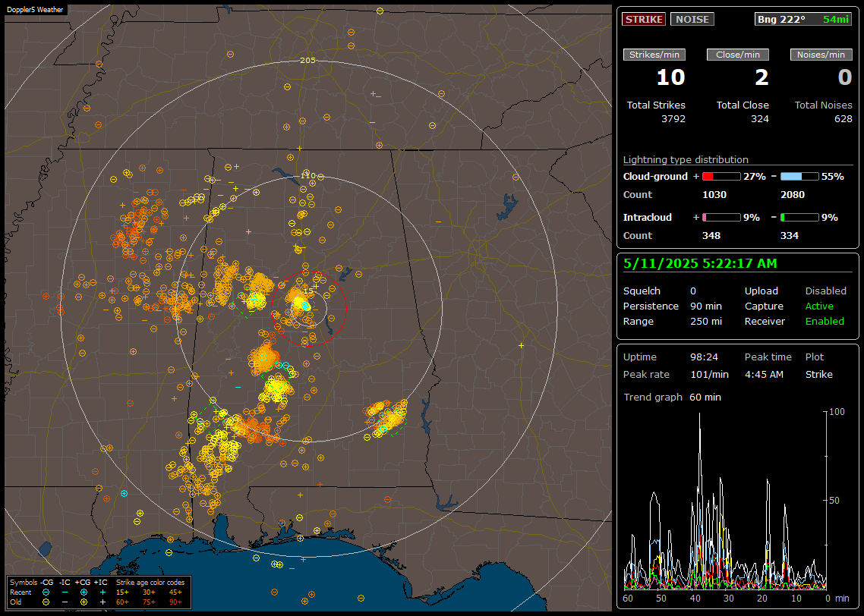Select the Strikes/min label box
Image resolution: width=864 pixels, height=616 pixels.
tap(654, 55)
